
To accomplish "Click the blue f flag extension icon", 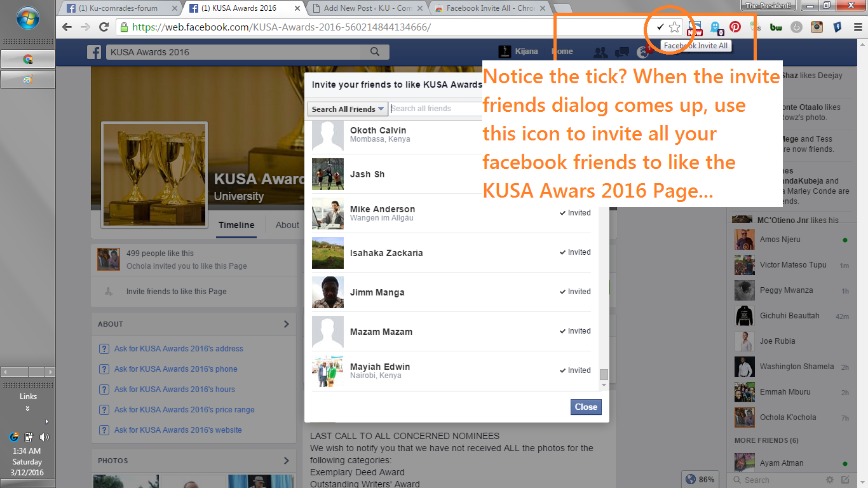I will click(x=837, y=27).
